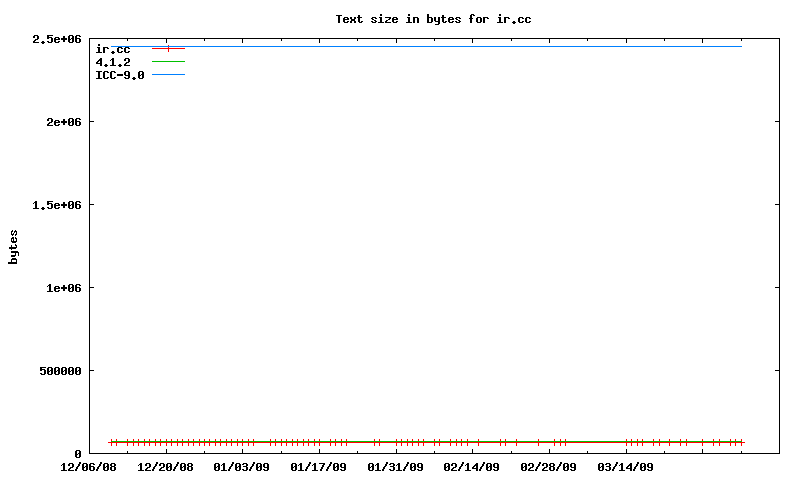Click the 02/14/09 date tick label
The height and width of the screenshot is (480, 800).
pos(472,466)
